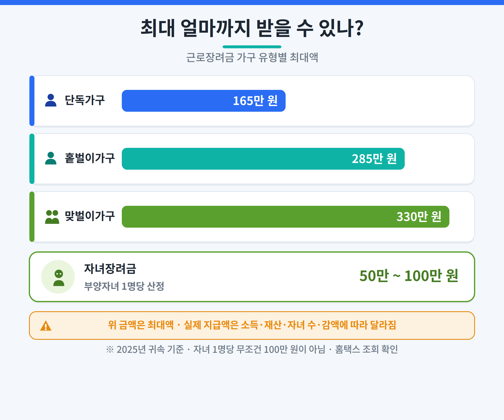Click the 부양자녀 1명당 산정 subtitle
504x420 pixels.
click(x=124, y=286)
